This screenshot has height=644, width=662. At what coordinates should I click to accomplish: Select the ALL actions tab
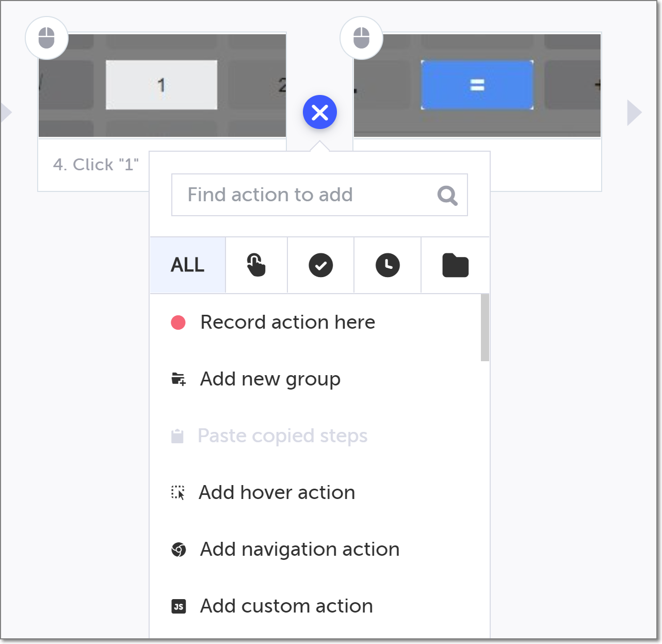click(x=188, y=265)
